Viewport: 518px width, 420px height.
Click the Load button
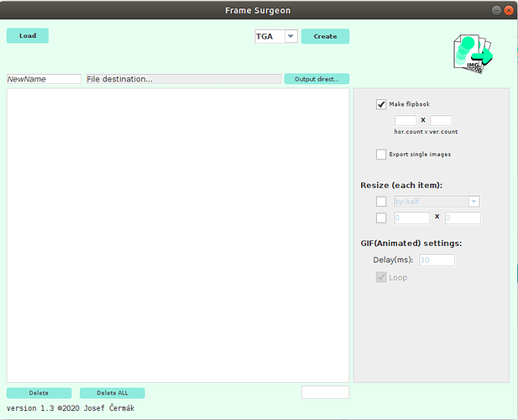coord(28,35)
